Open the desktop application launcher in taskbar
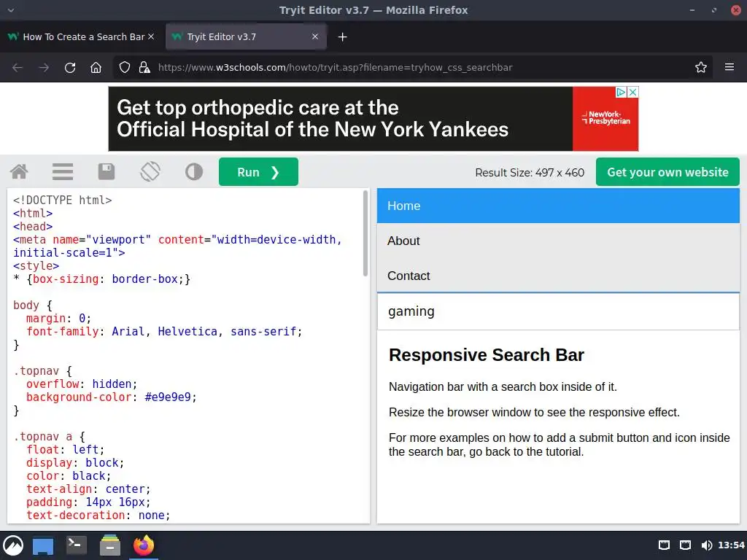The width and height of the screenshot is (747, 560). tap(13, 545)
